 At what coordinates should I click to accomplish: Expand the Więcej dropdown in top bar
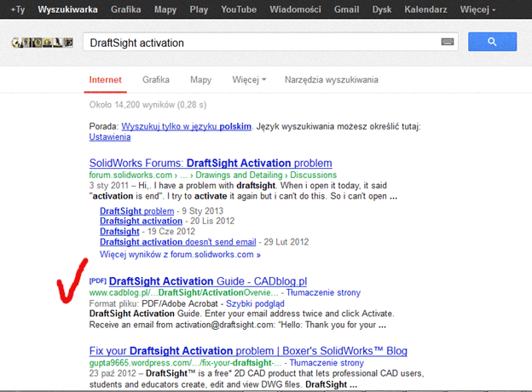point(477,9)
